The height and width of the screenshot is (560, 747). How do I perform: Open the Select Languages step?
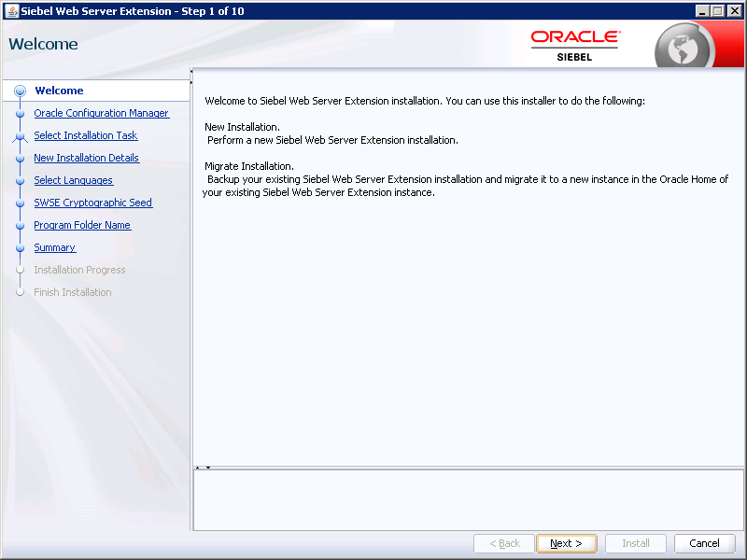point(74,180)
